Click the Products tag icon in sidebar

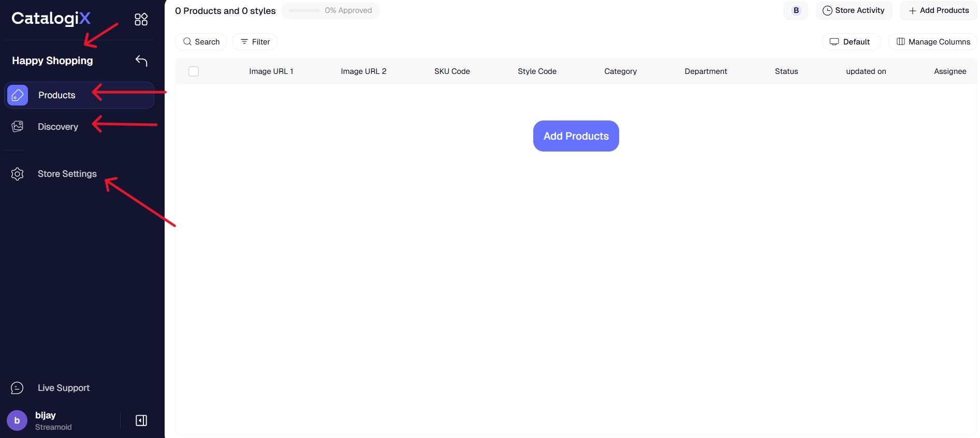(x=18, y=95)
